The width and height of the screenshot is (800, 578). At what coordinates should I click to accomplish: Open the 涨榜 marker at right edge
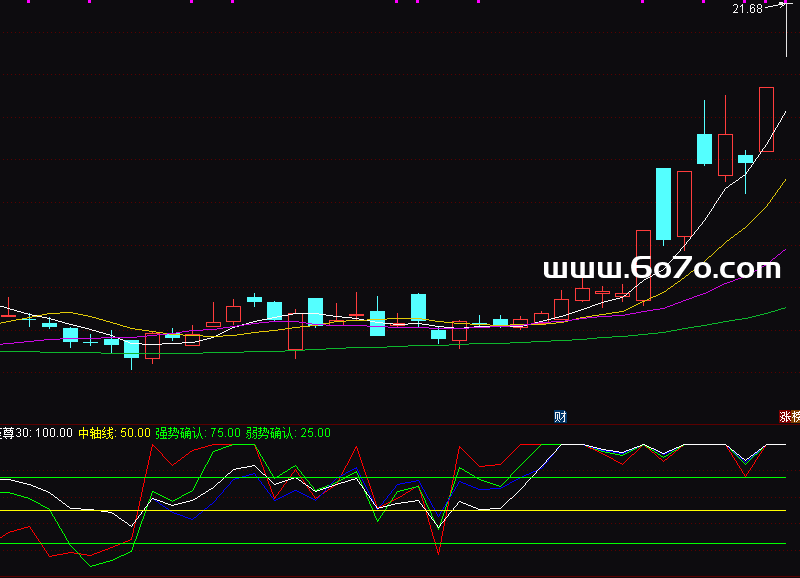point(789,416)
